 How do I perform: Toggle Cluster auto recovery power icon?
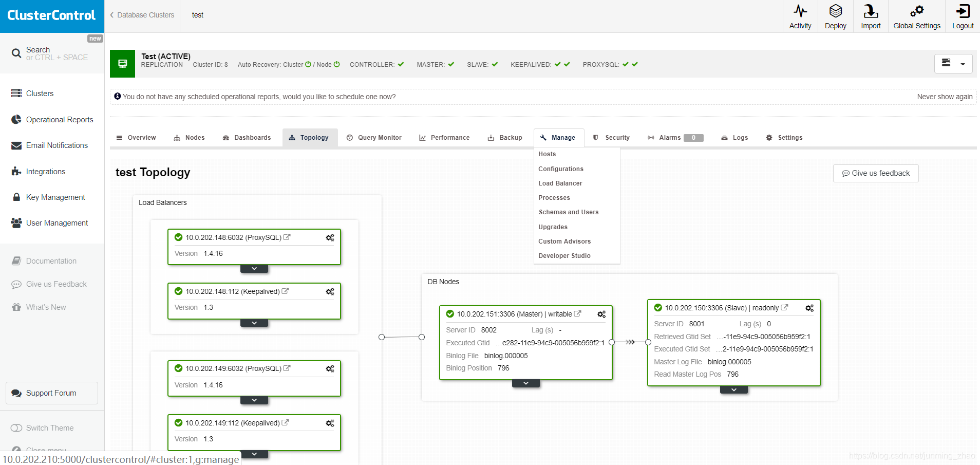pos(308,64)
